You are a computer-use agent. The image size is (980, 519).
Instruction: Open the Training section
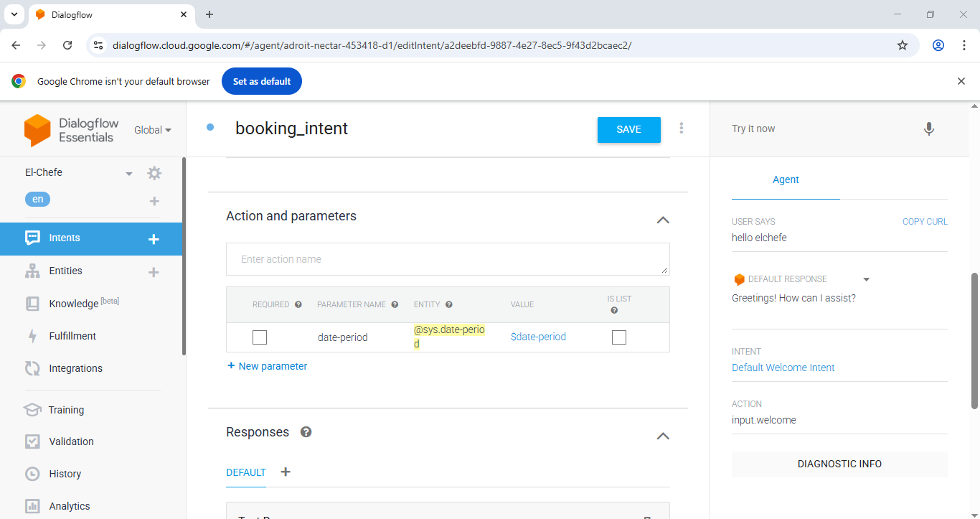[66, 409]
